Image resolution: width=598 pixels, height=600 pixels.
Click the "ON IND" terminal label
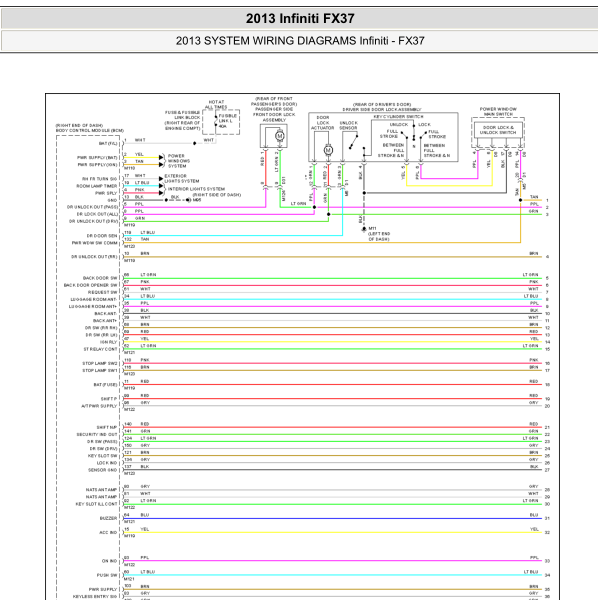[109, 561]
